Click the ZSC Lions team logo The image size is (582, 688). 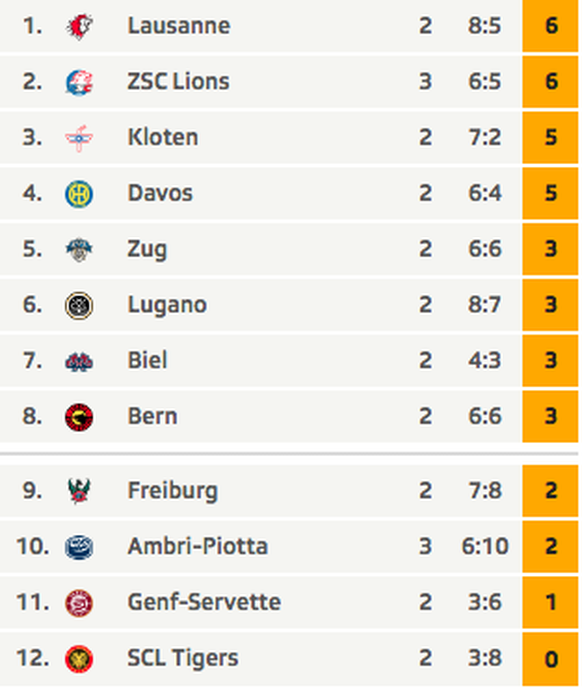tap(79, 82)
